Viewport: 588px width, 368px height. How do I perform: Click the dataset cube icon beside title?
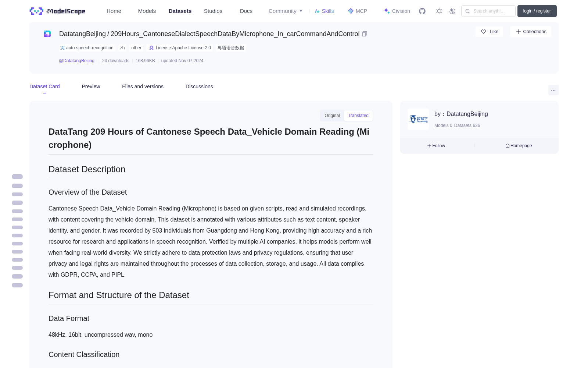point(47,34)
